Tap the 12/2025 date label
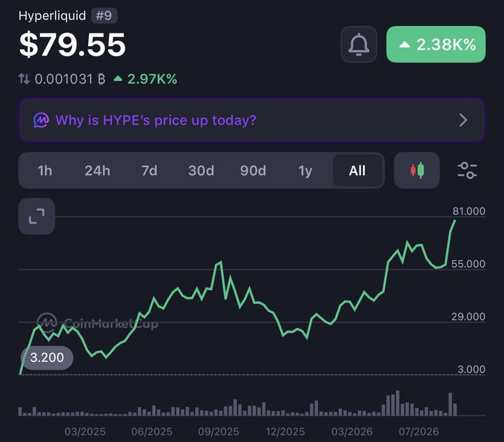The height and width of the screenshot is (442, 504). coord(285,432)
